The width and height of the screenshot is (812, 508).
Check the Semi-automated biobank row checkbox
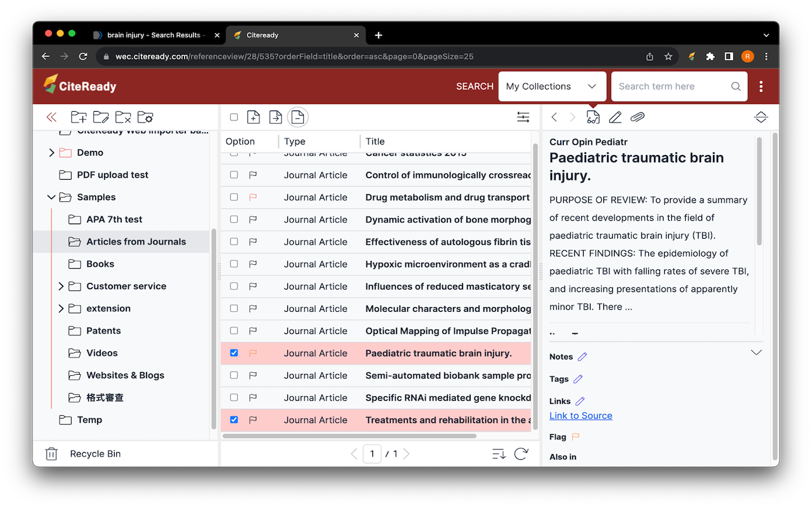(x=234, y=375)
